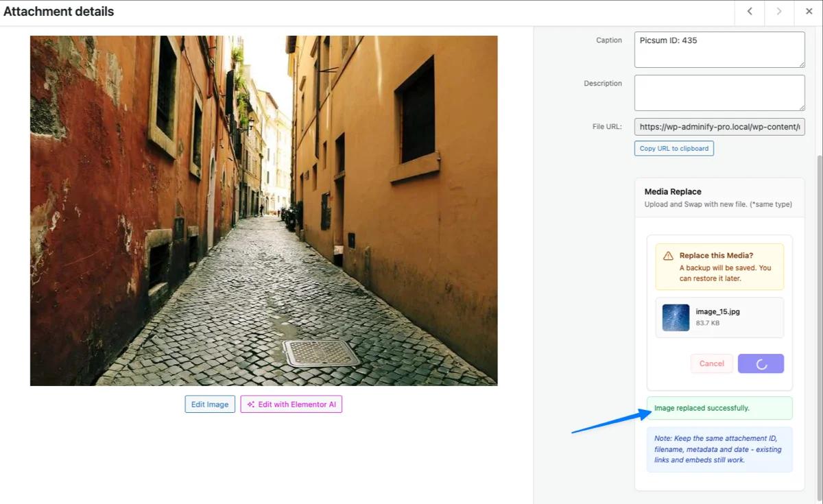This screenshot has width=823, height=504.
Task: Click inside the empty Description box
Action: 719,93
